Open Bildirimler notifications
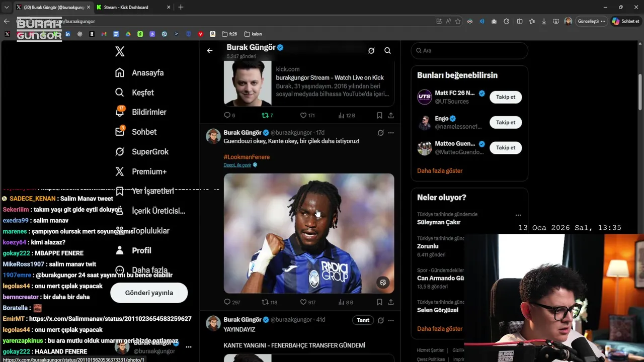 (140, 112)
